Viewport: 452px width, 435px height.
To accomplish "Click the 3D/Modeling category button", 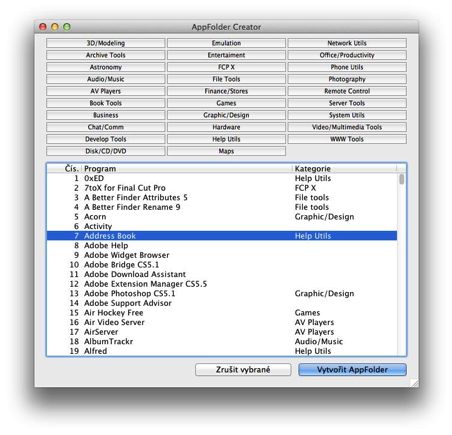I will pos(106,43).
